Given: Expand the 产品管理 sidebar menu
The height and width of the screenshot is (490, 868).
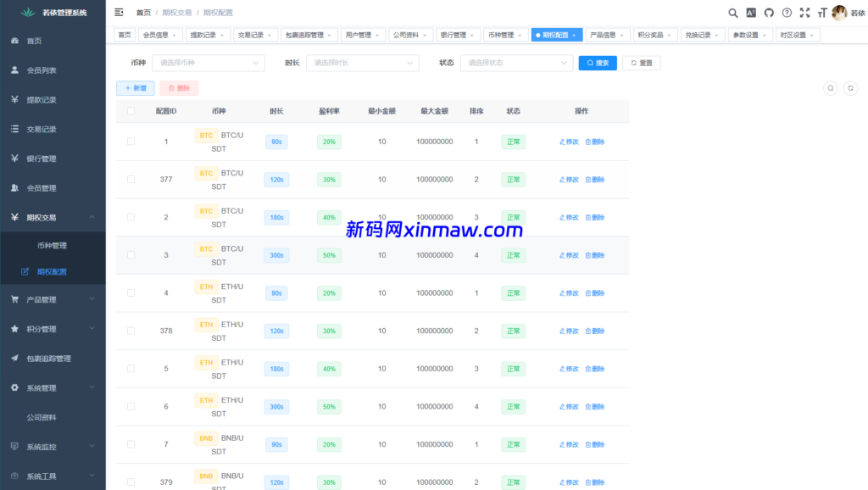Looking at the screenshot, I should pos(53,299).
